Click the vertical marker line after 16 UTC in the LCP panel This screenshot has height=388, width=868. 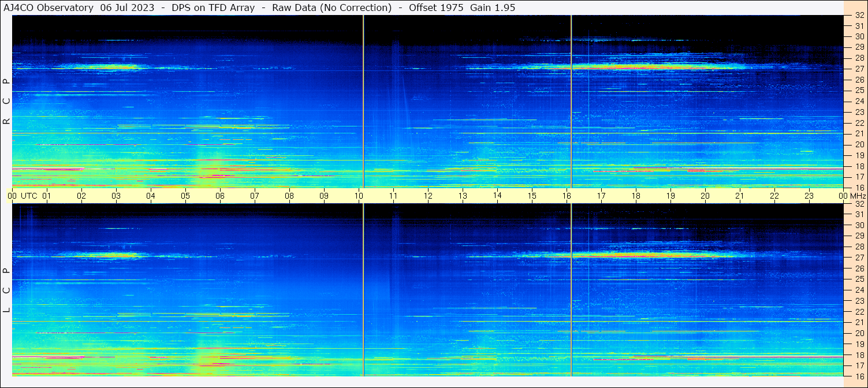pos(571,289)
